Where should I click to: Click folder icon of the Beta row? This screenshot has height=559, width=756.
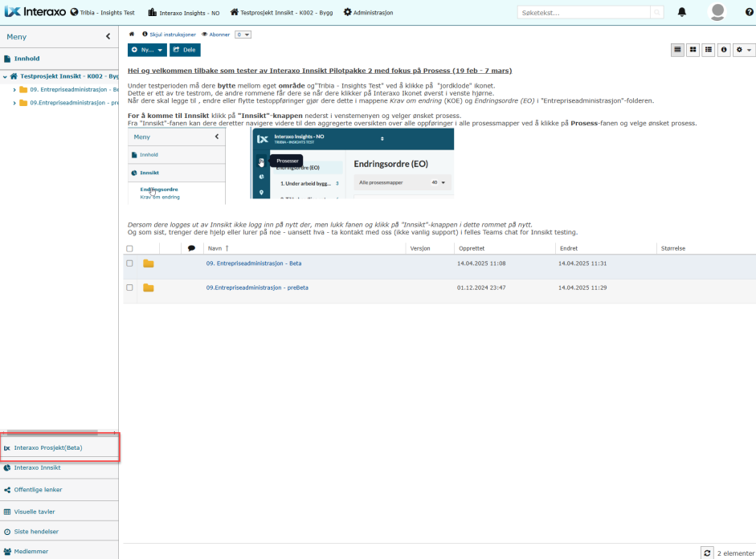tap(149, 263)
